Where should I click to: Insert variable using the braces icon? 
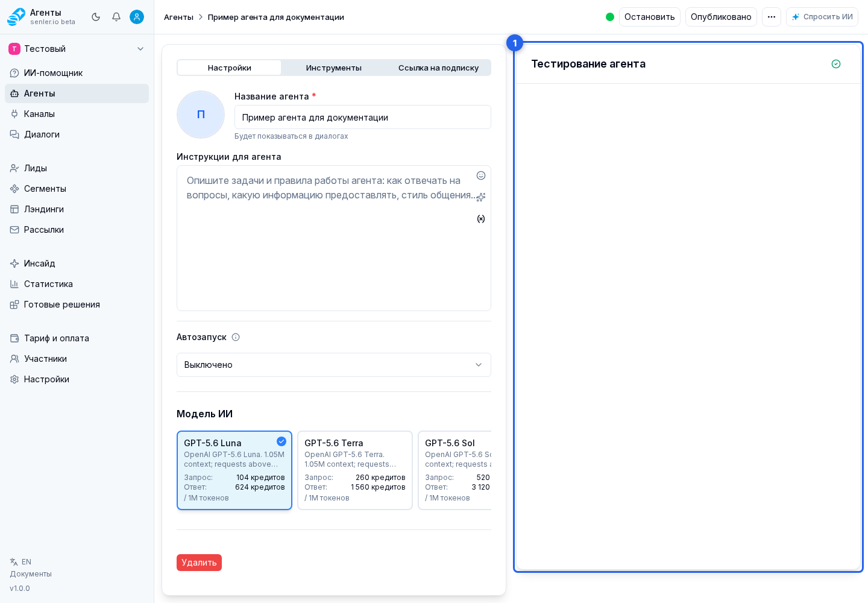[481, 219]
